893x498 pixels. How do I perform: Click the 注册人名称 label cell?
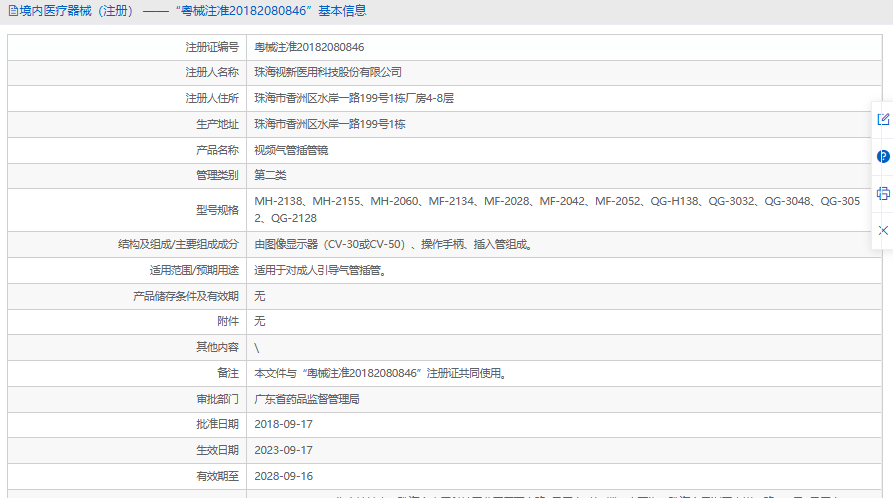click(x=126, y=72)
